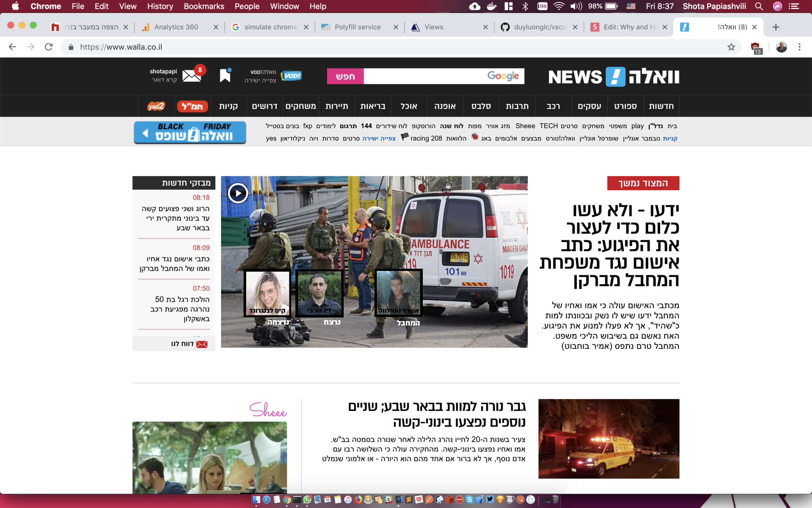The height and width of the screenshot is (508, 812).
Task: Open a new tab with the plus button
Action: pyautogui.click(x=776, y=27)
